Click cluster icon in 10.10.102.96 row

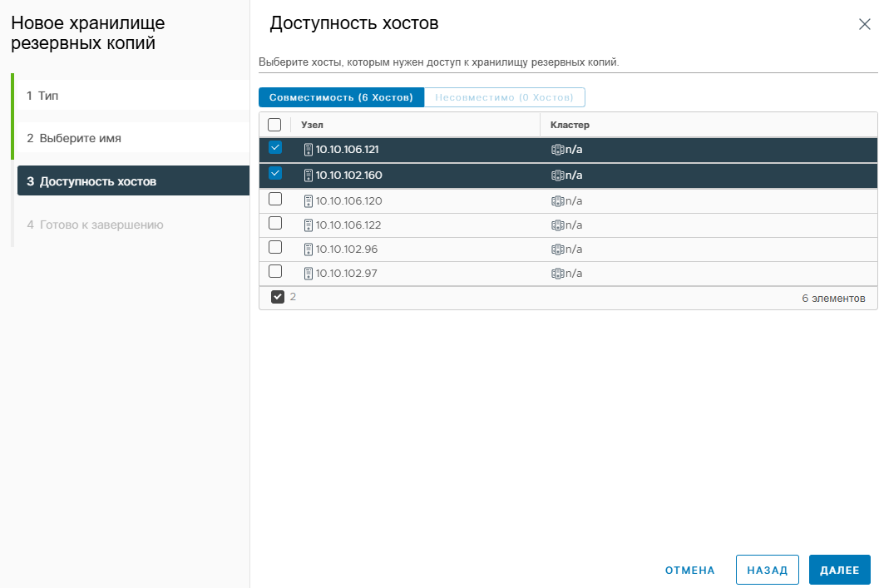tap(557, 250)
